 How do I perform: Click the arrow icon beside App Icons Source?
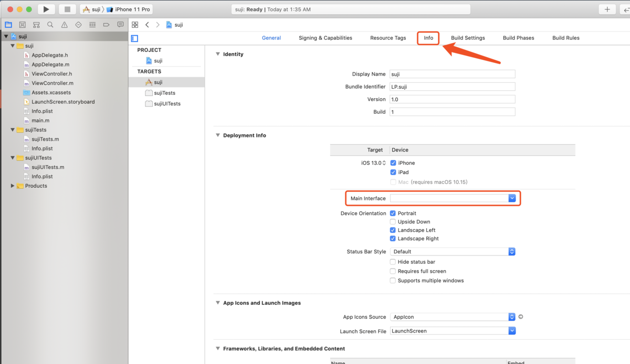pos(521,317)
